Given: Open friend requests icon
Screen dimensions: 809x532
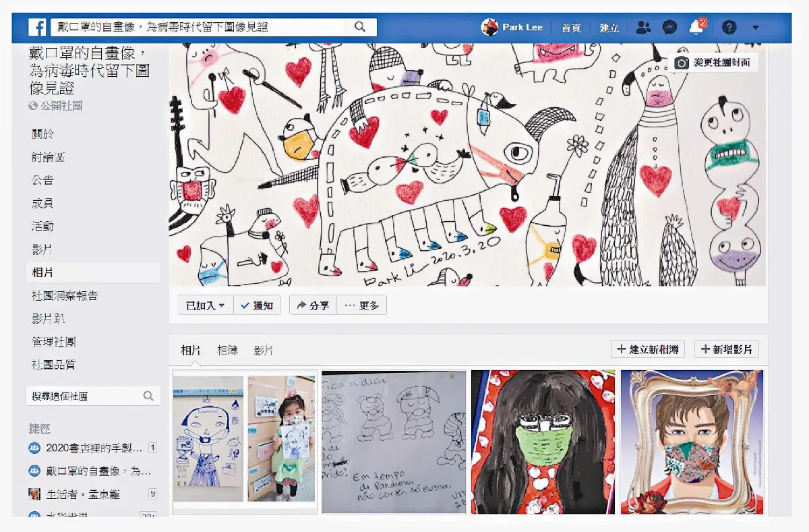Looking at the screenshot, I should click(x=643, y=28).
